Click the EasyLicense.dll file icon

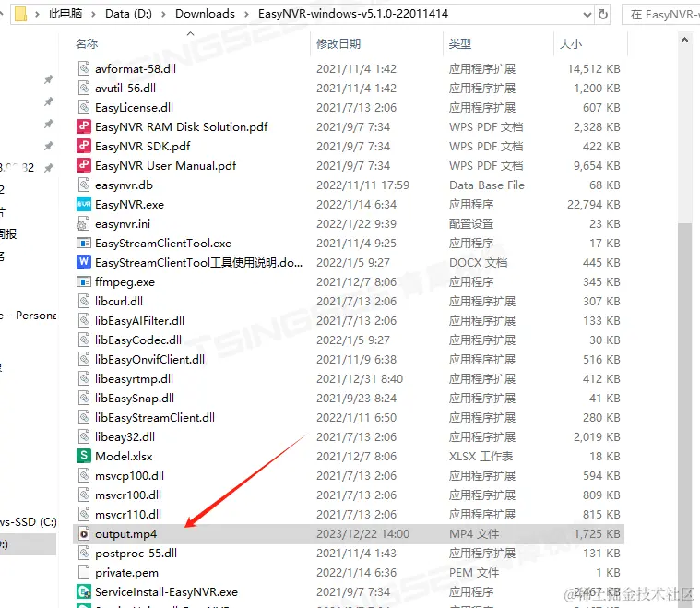coord(84,108)
